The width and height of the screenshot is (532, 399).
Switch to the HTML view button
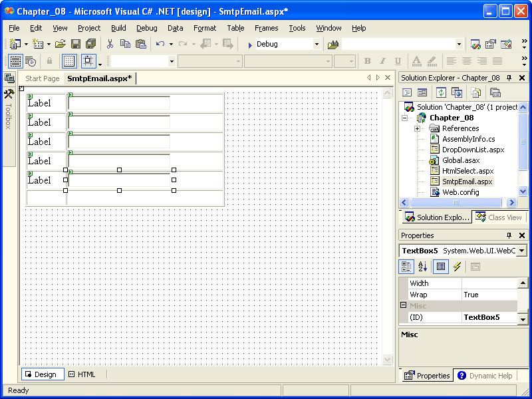82,374
